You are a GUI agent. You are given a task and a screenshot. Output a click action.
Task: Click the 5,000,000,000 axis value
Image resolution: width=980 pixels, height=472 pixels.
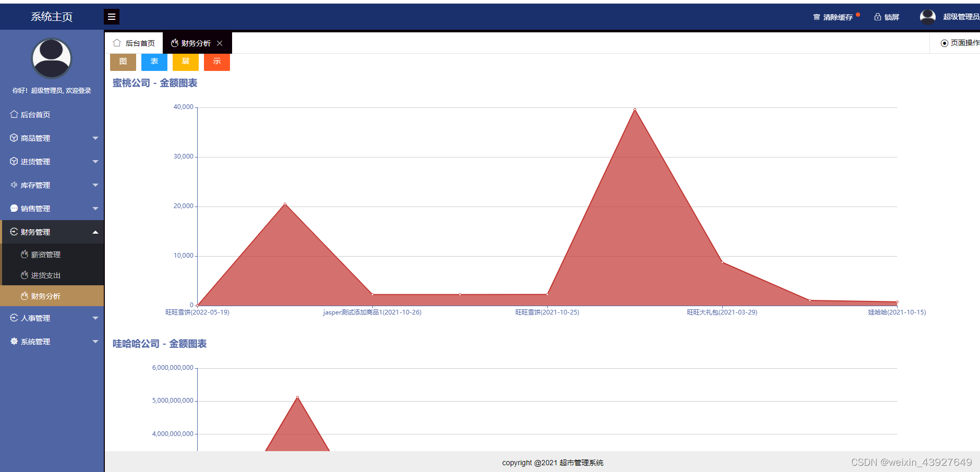point(173,401)
